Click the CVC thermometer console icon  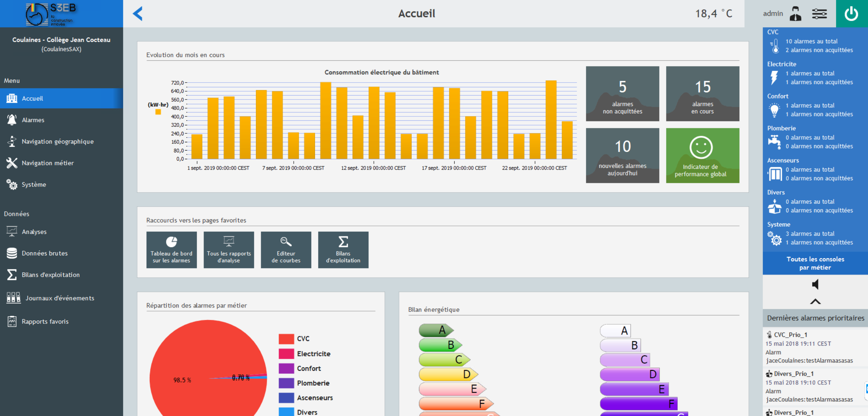pos(775,46)
